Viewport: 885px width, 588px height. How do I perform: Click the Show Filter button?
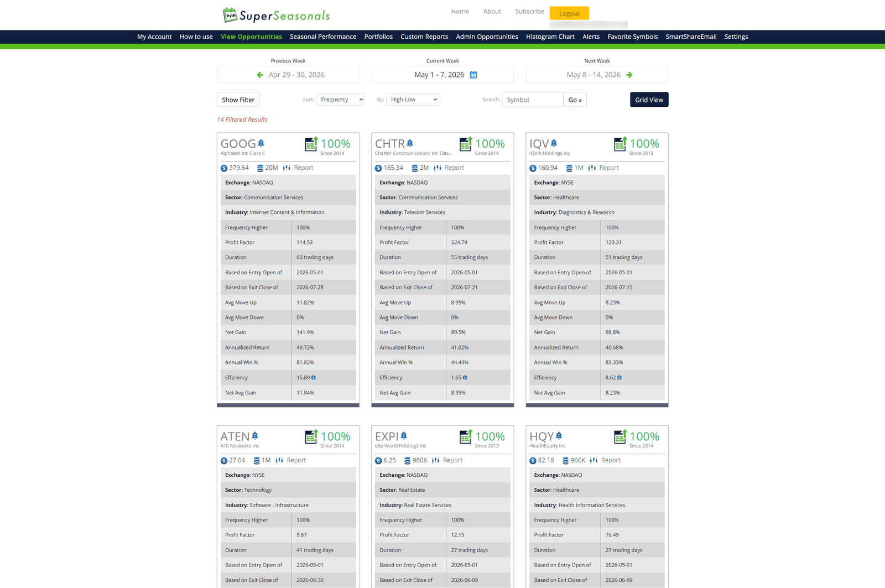(x=238, y=100)
